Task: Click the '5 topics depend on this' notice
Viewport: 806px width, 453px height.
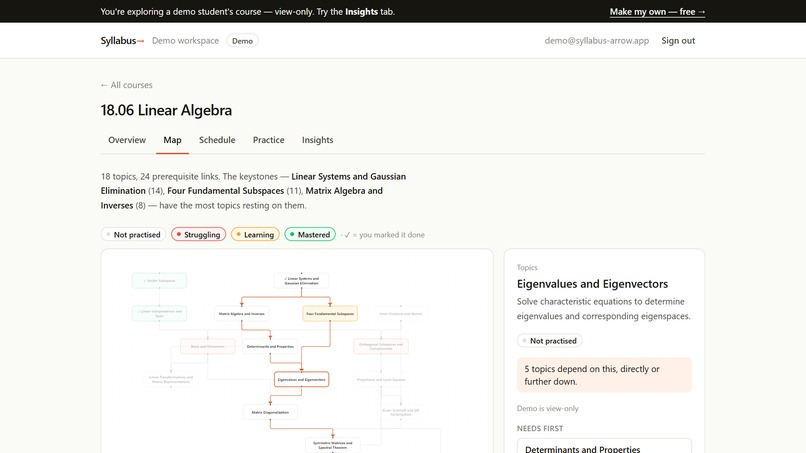Action: coord(604,375)
